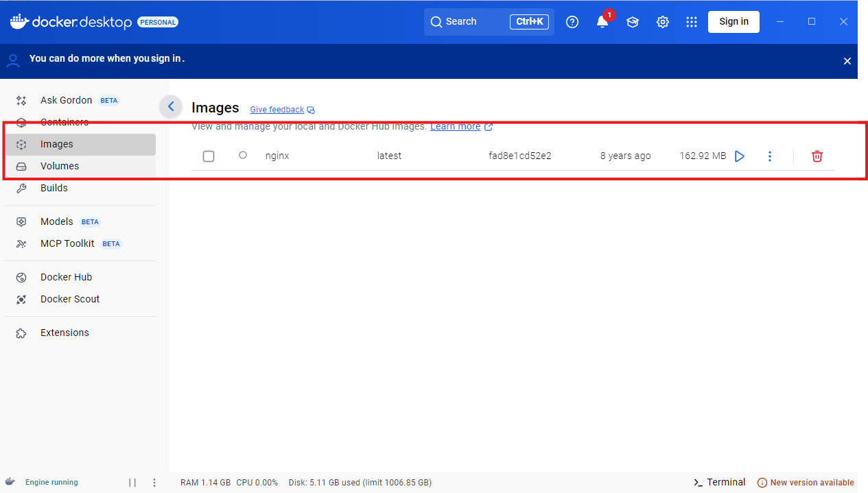This screenshot has width=868, height=493.
Task: Click the Engine running whale icon
Action: click(10, 482)
